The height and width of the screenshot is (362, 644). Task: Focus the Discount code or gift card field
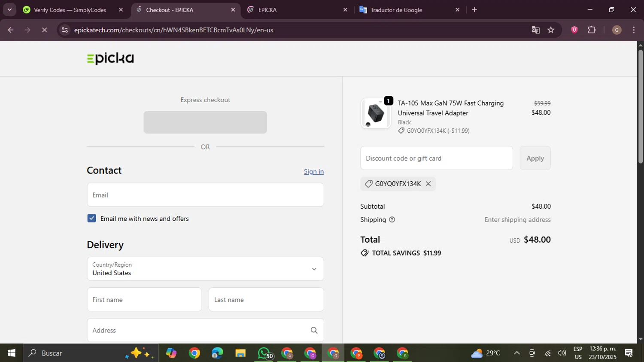(x=437, y=158)
